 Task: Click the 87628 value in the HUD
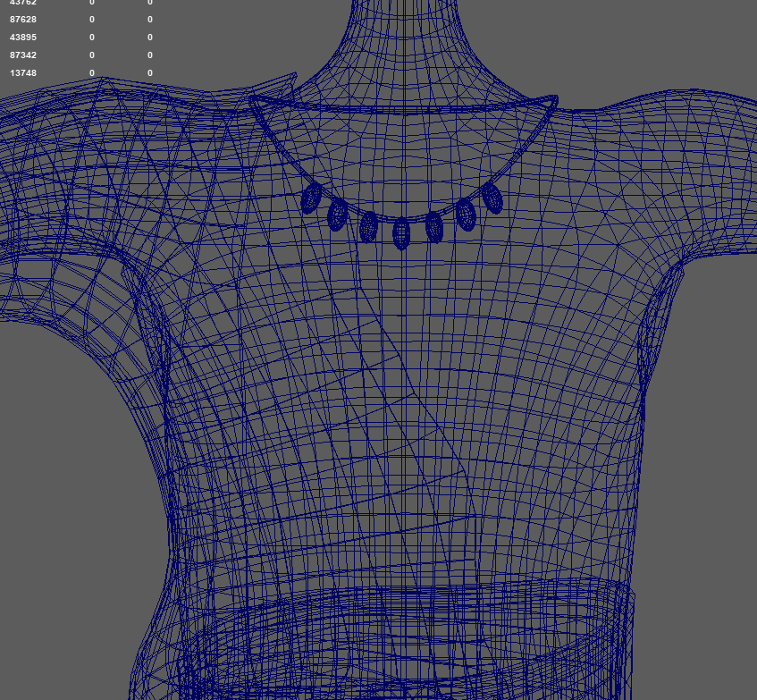point(23,20)
